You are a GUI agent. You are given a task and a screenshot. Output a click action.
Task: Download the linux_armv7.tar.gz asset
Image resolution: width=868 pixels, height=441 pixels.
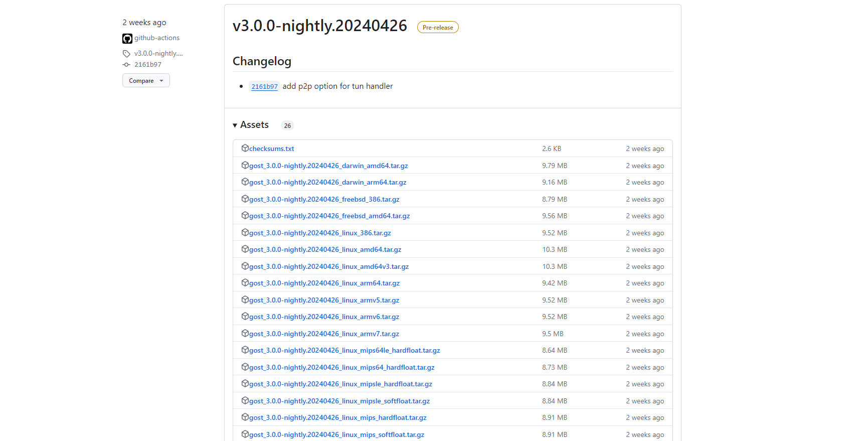click(324, 334)
